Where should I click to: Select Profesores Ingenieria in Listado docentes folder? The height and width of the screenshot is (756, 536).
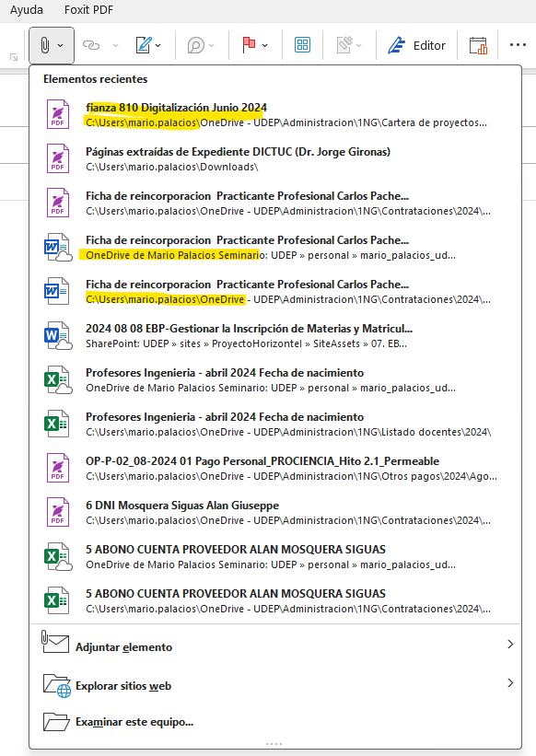pos(275,424)
